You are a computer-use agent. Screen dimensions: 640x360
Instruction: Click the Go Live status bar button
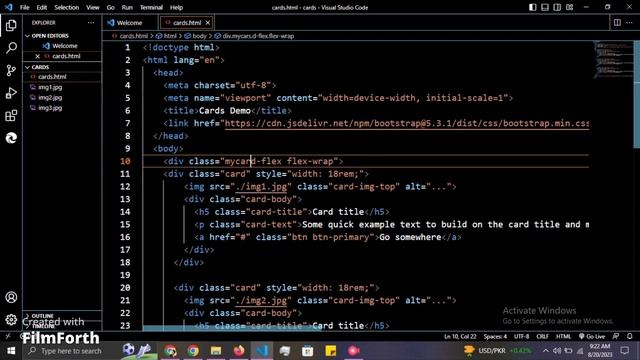click(x=591, y=336)
